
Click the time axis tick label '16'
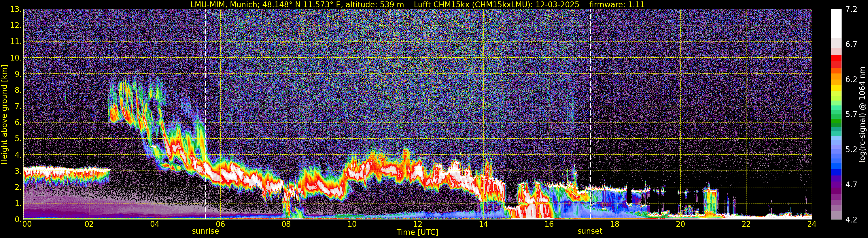pyautogui.click(x=549, y=224)
